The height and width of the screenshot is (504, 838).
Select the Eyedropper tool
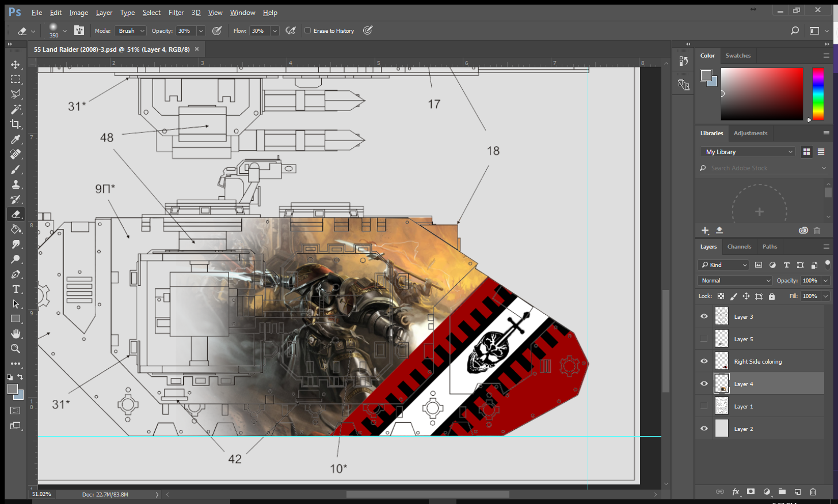click(x=16, y=139)
